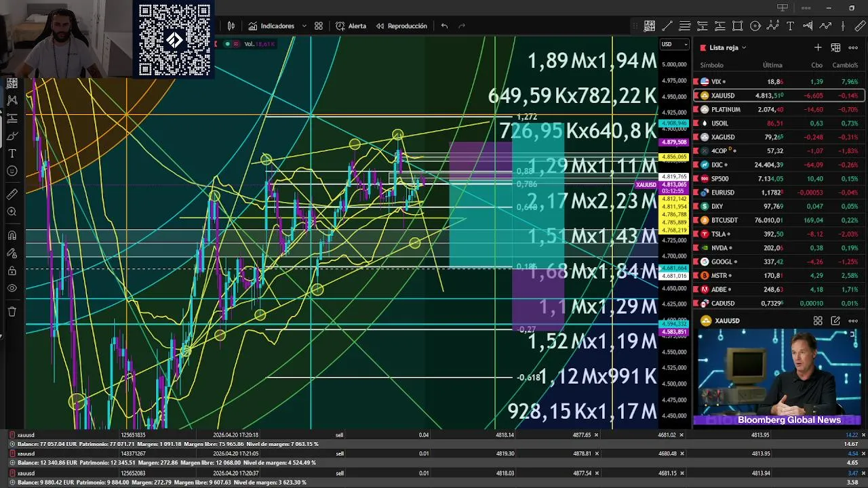The image size is (868, 488).
Task: Redo the last chart action
Action: [462, 26]
